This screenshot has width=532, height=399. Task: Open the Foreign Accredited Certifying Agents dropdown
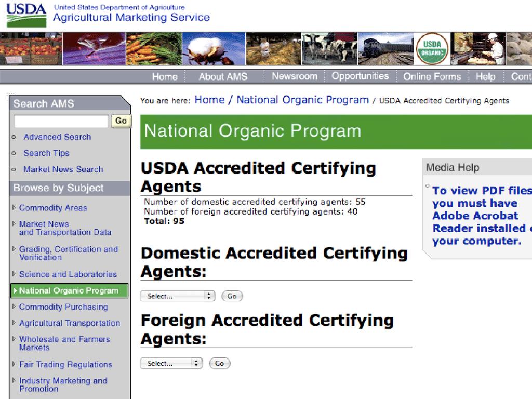click(171, 364)
